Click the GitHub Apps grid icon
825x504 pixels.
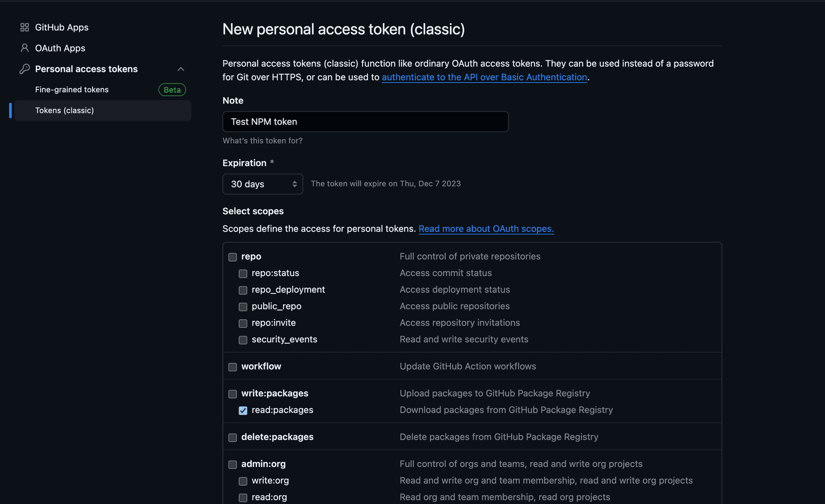point(24,27)
